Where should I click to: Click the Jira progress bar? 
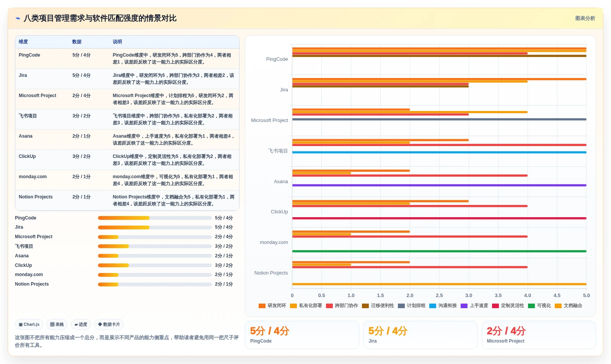click(155, 227)
